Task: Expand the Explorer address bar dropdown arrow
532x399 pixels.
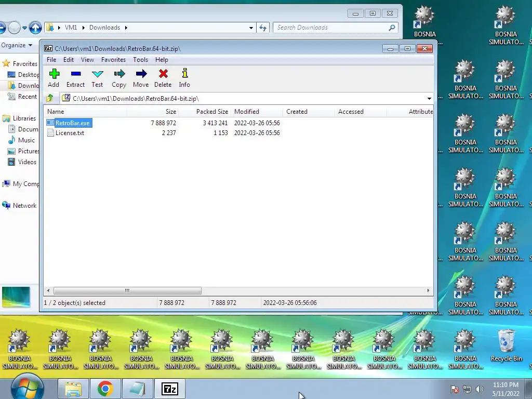Action: pos(251,28)
